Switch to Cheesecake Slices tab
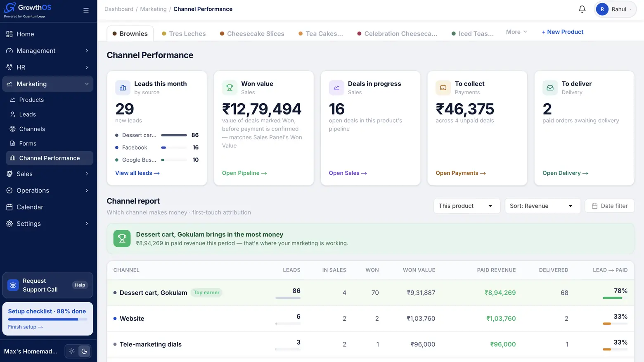The image size is (644, 362). pos(252,33)
